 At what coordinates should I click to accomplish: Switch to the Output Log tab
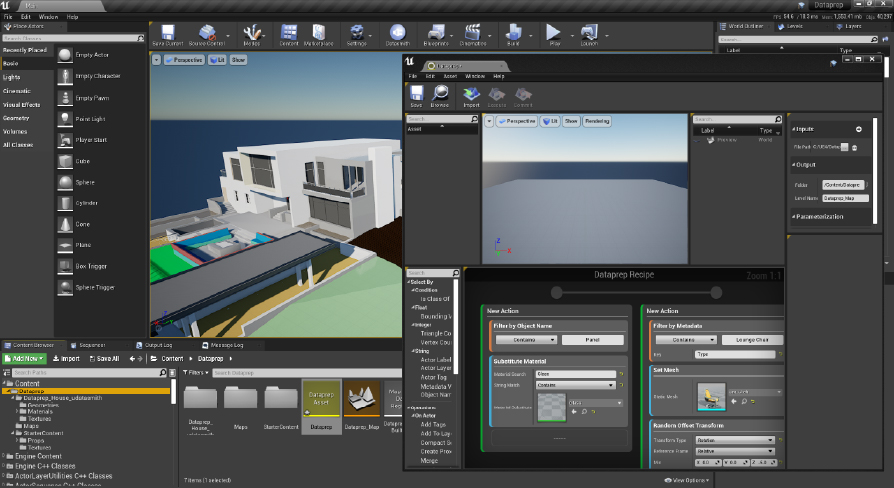159,345
